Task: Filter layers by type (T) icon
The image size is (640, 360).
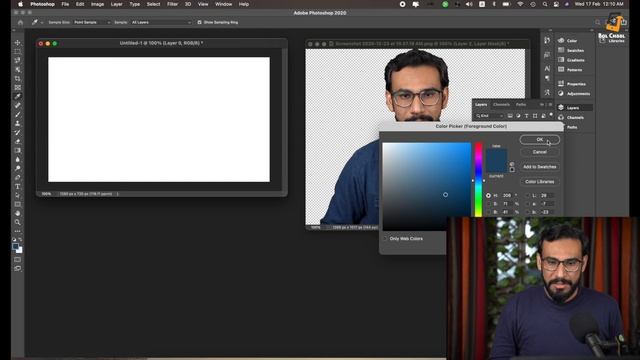Action: tap(527, 116)
